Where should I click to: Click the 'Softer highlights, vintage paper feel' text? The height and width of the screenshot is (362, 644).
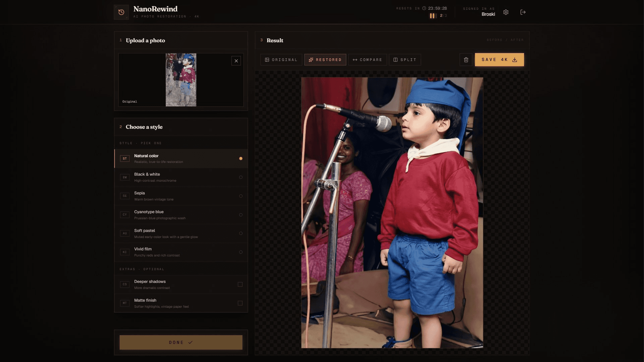tap(162, 307)
